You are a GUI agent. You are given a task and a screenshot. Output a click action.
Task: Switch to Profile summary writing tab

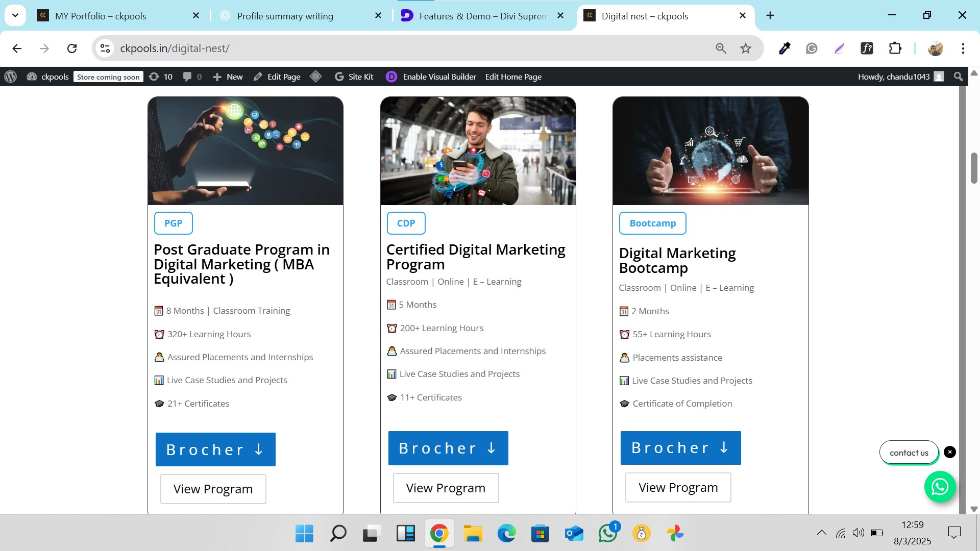285,16
